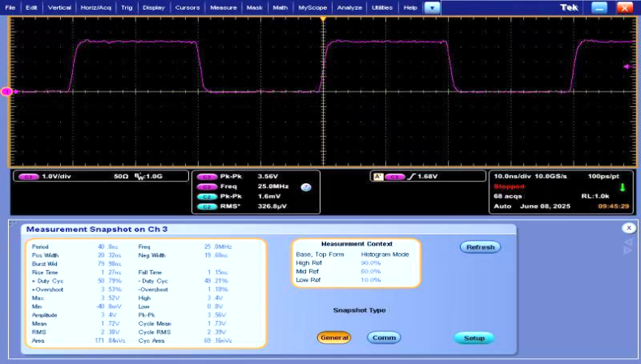
Task: Open the Edit menu
Action: click(31, 7)
